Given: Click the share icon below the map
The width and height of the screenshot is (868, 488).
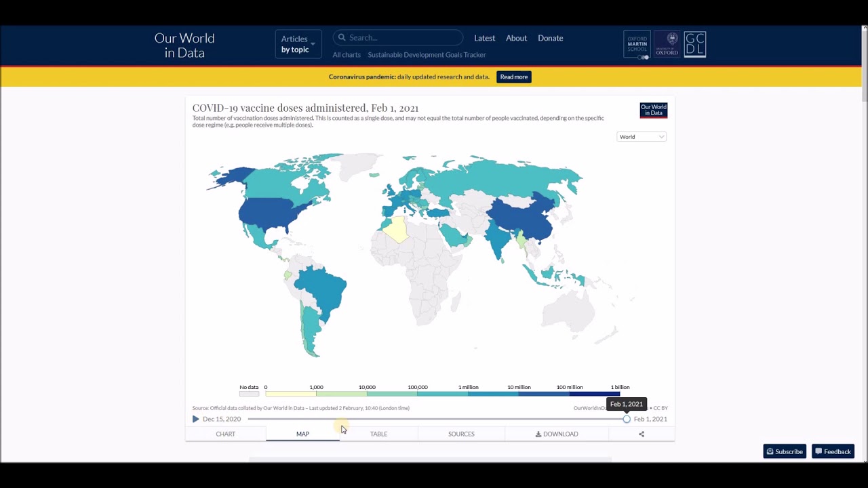Looking at the screenshot, I should tap(642, 434).
